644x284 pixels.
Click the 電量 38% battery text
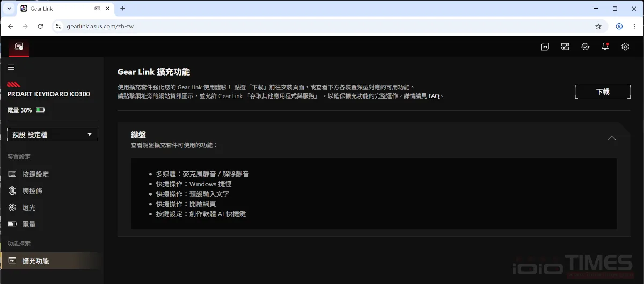[19, 110]
